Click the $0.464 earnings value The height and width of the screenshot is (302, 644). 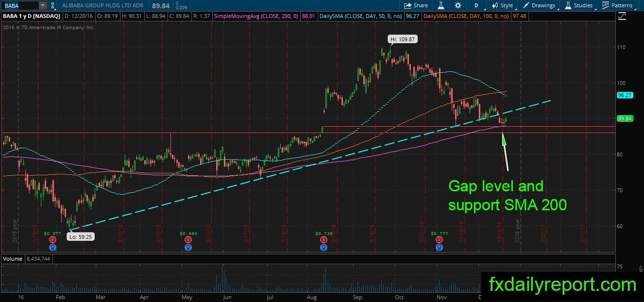188,234
